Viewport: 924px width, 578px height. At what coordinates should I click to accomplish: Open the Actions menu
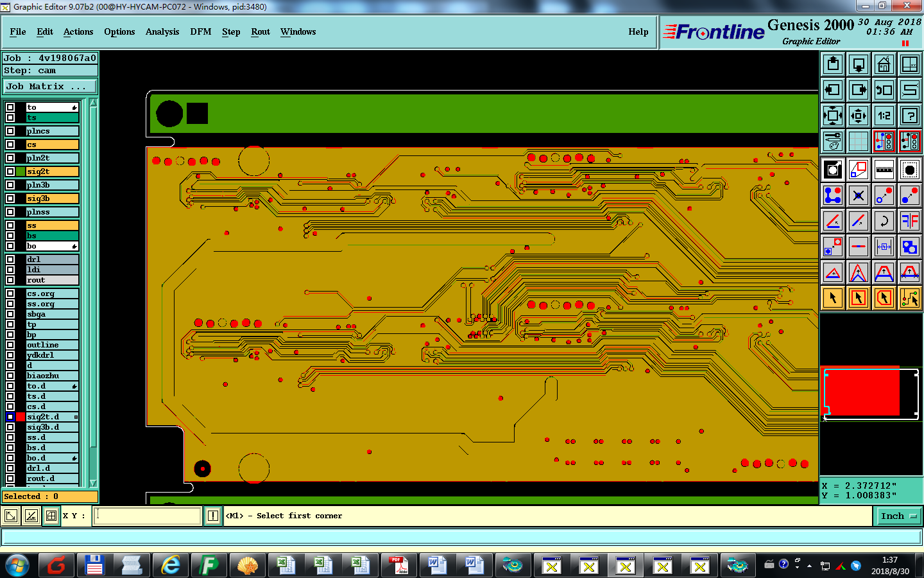point(78,31)
